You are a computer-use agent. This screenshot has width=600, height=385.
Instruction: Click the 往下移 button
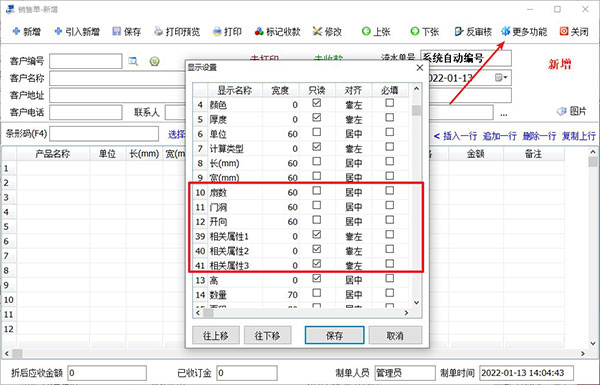click(x=267, y=336)
